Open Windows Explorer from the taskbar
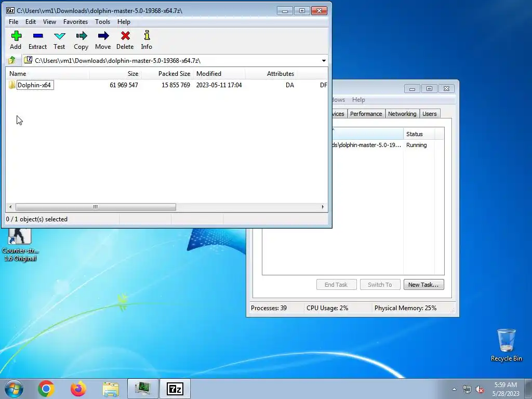532x399 pixels. point(111,389)
